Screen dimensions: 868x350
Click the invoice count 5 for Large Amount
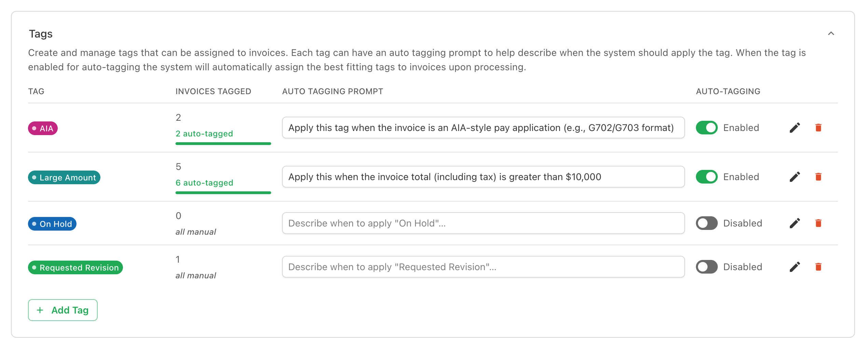click(178, 167)
